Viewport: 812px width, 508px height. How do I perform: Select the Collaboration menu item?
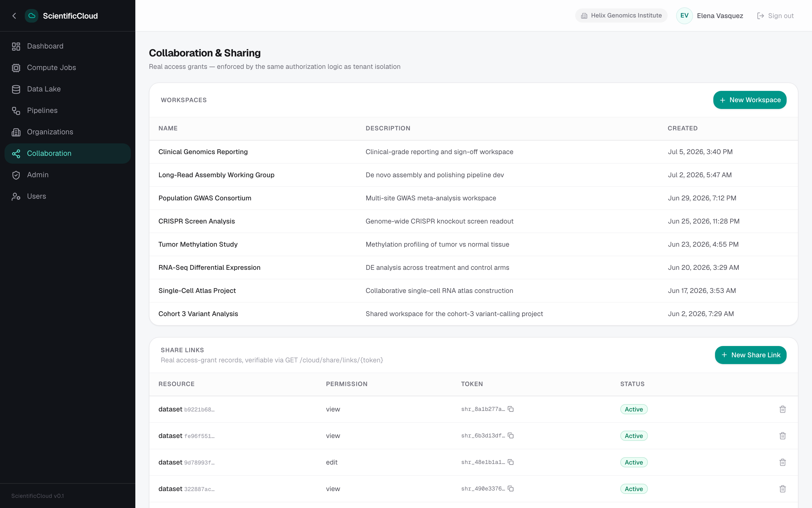pyautogui.click(x=67, y=154)
